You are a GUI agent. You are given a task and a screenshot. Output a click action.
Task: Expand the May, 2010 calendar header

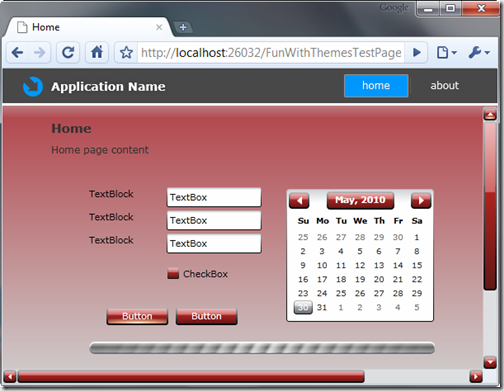[x=360, y=200]
